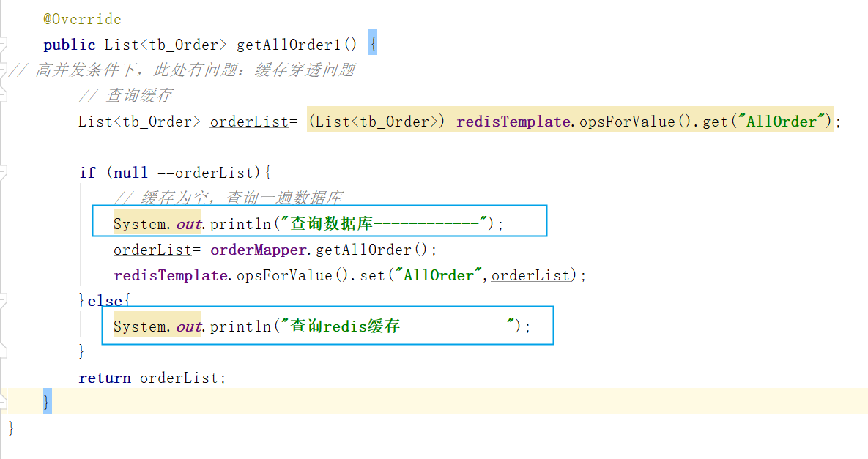
Task: Click println in the 查询数据库 line
Action: click(240, 224)
